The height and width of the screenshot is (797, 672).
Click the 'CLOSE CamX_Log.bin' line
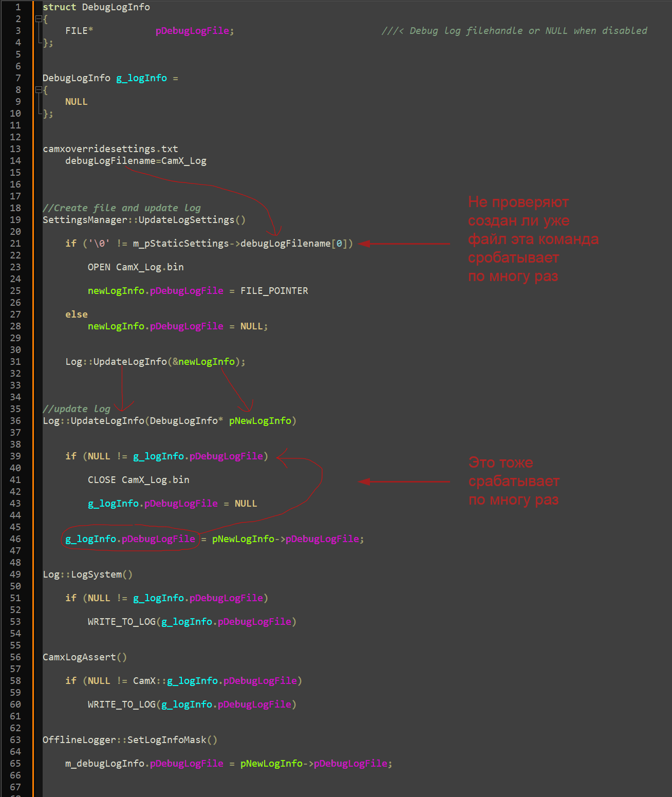pyautogui.click(x=139, y=480)
